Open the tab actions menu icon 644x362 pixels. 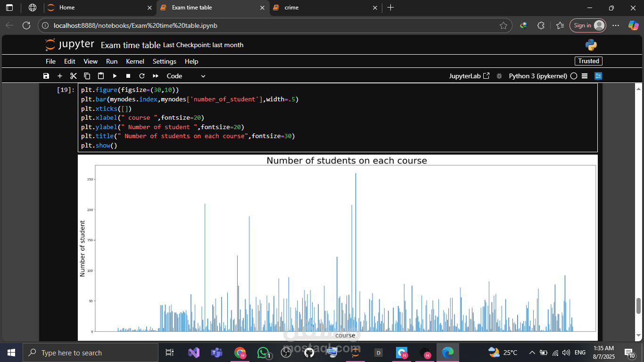[9, 8]
